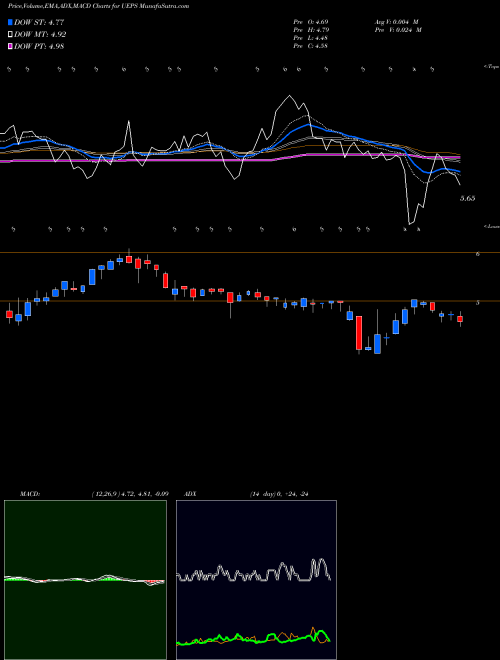Open the green MACD indicator panel
Viewport: 500px width, 660px height.
(85, 580)
